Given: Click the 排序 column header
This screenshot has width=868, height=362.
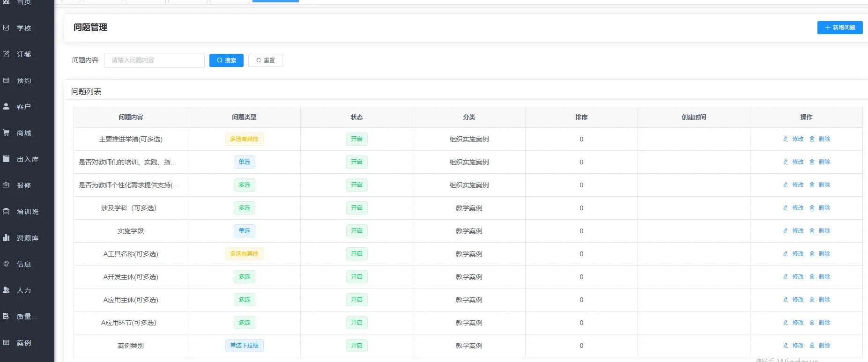Looking at the screenshot, I should pos(581,117).
